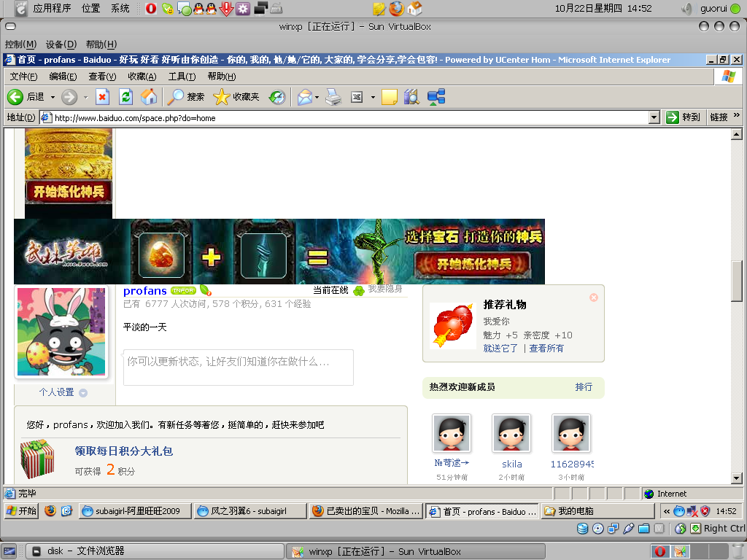Expand the Mail button dropdown arrow
Image resolution: width=747 pixels, height=560 pixels.
point(317,97)
